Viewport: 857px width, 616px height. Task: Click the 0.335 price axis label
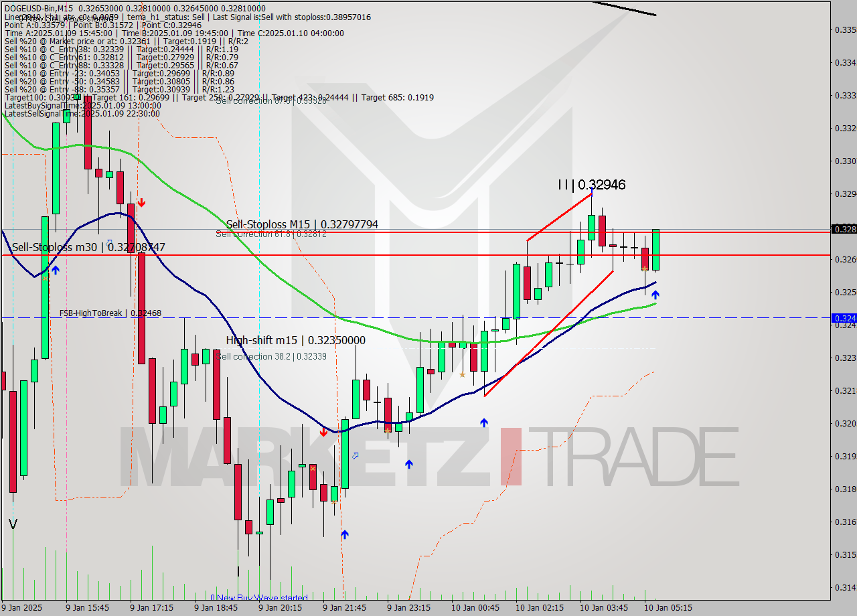point(844,29)
